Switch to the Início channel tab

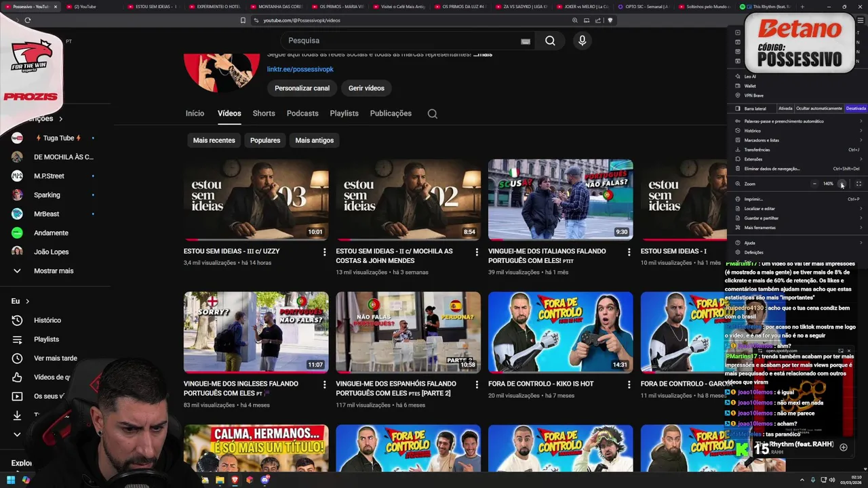[195, 113]
